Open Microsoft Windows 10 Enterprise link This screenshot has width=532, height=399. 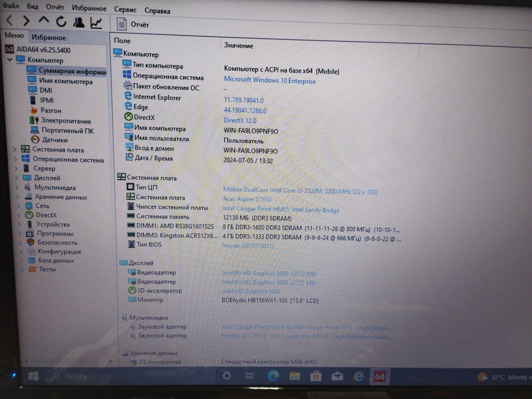coord(270,80)
